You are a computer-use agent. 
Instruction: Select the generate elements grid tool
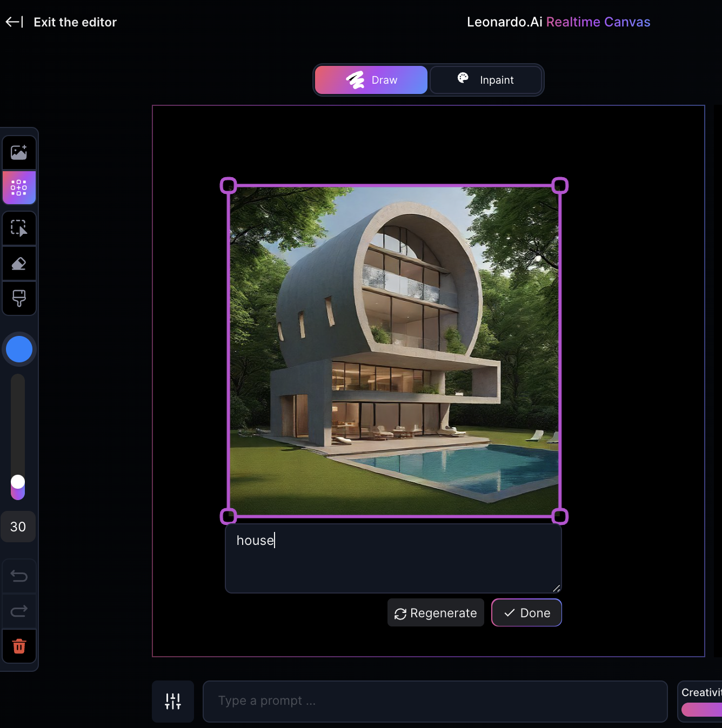19,187
